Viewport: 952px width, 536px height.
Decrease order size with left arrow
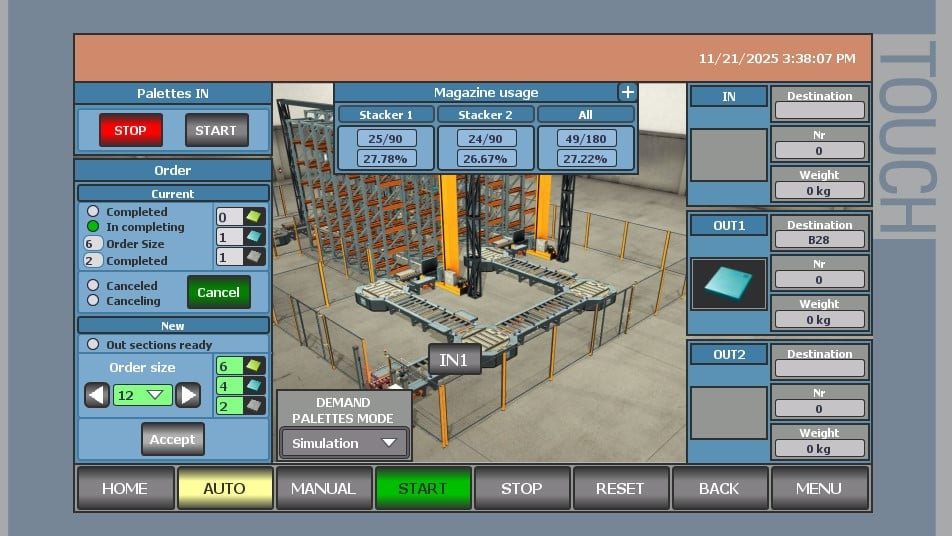[x=97, y=395]
